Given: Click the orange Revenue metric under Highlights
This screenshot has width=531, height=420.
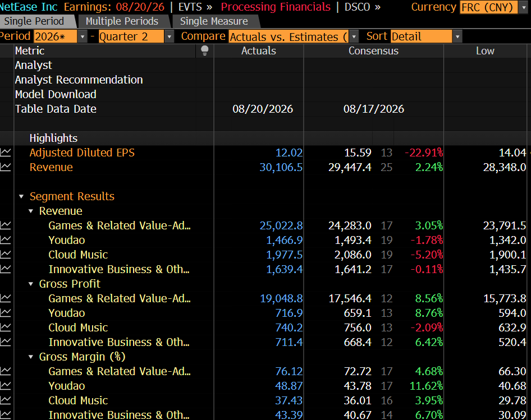Looking at the screenshot, I should pyautogui.click(x=51, y=167).
